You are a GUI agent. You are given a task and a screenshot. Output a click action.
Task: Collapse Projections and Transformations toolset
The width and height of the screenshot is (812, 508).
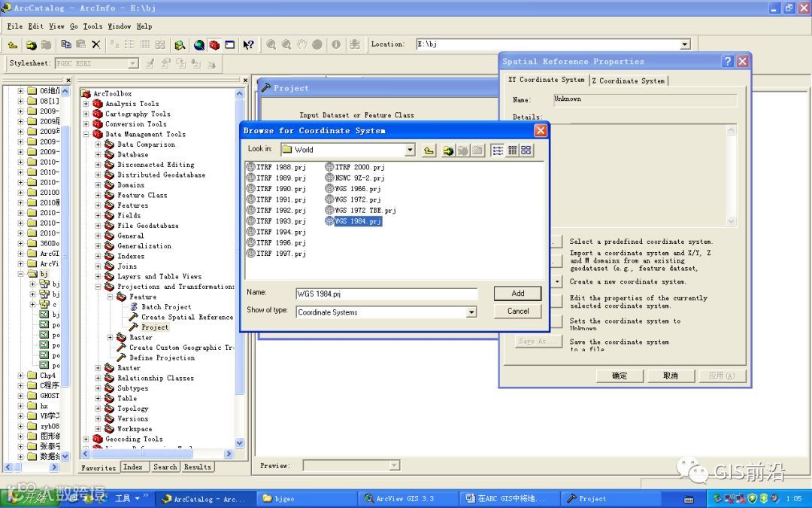(x=98, y=287)
